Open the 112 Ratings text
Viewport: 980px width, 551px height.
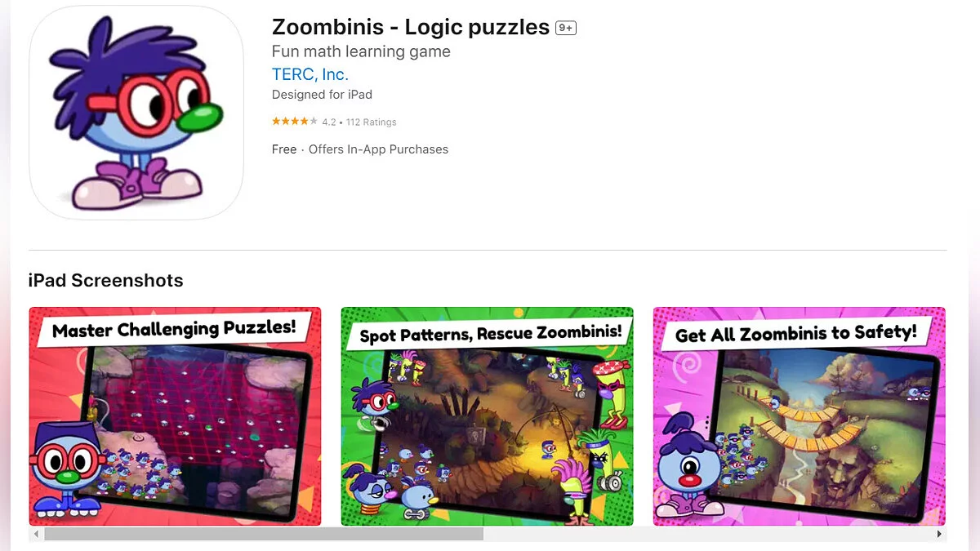(371, 122)
